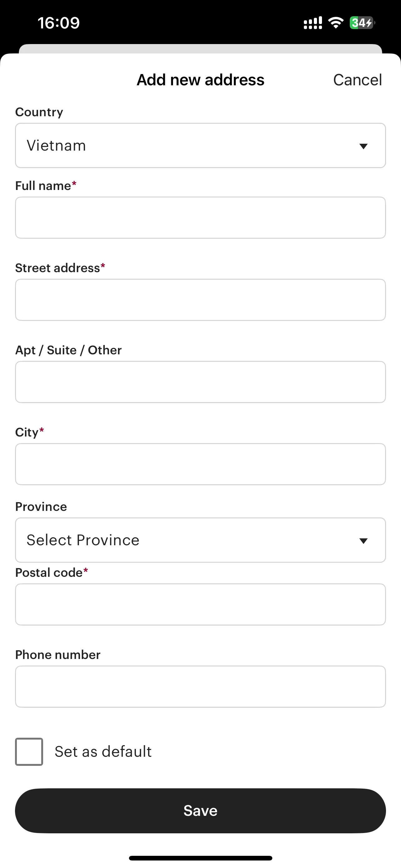Tap the battery indicator icon
This screenshot has width=401, height=868.
[x=362, y=23]
